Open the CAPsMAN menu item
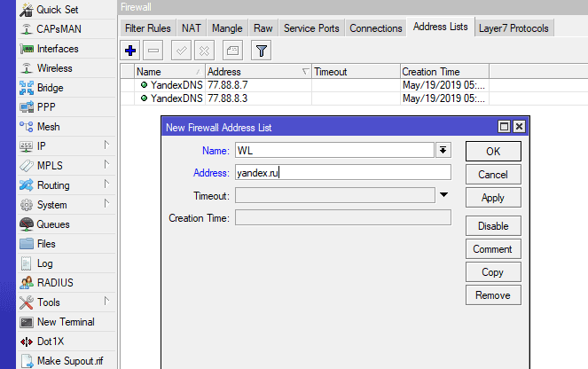 point(67,29)
